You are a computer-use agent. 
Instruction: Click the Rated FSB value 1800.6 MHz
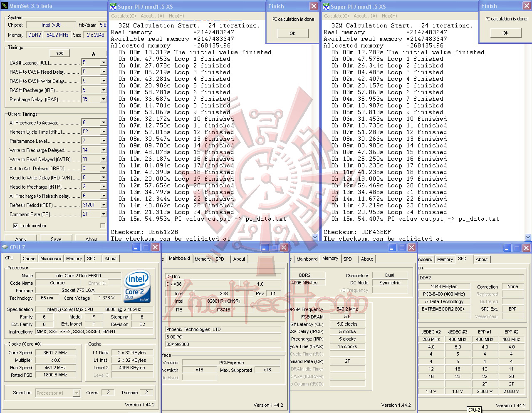[x=55, y=375]
